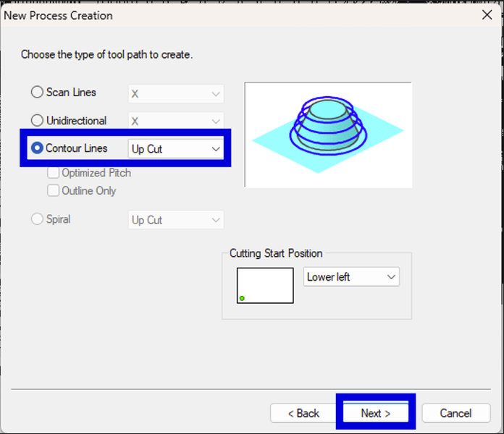Tick the Outline Only checkbox

[53, 190]
